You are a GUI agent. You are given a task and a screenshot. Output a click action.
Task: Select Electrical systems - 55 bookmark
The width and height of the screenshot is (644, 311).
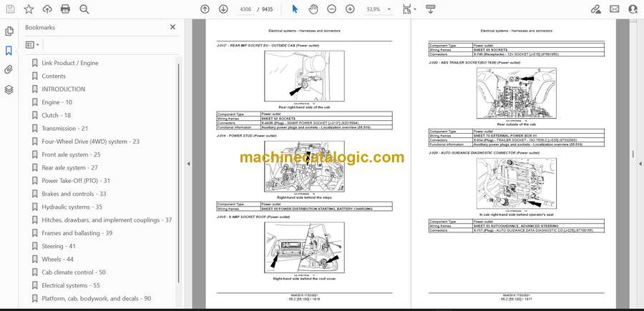tap(71, 285)
